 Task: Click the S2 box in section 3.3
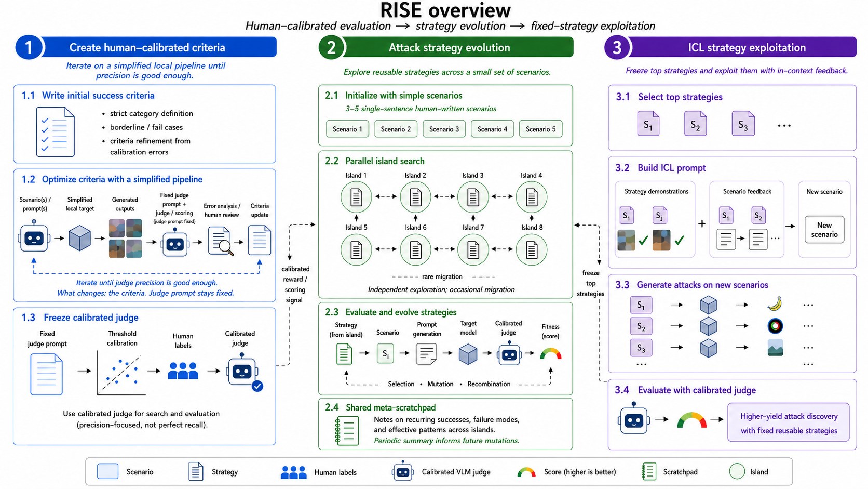[641, 326]
